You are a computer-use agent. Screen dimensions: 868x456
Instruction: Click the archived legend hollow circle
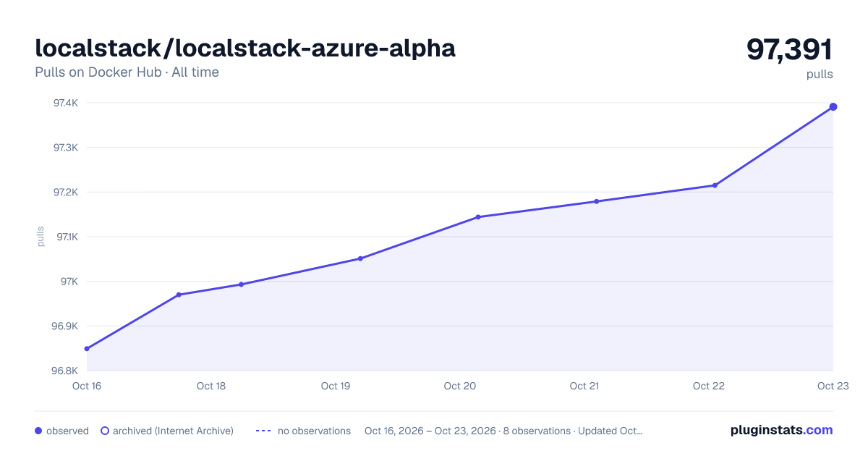tap(105, 431)
